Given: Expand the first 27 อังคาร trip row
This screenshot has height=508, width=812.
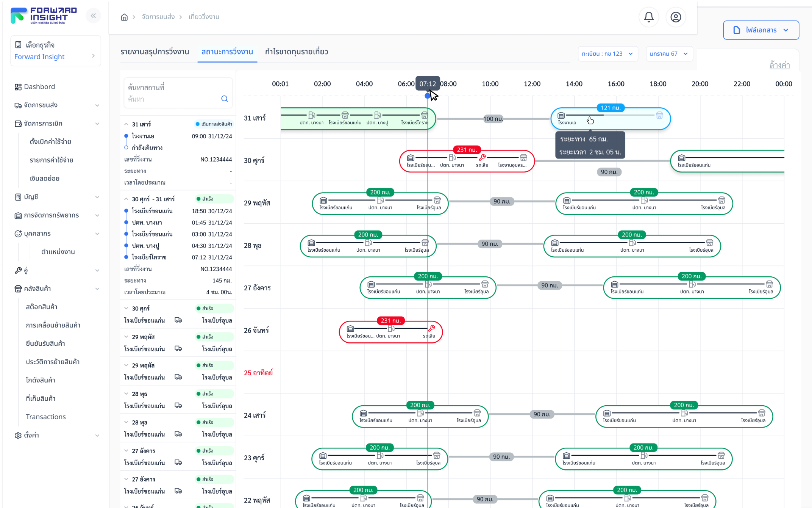Looking at the screenshot, I should pos(126,451).
